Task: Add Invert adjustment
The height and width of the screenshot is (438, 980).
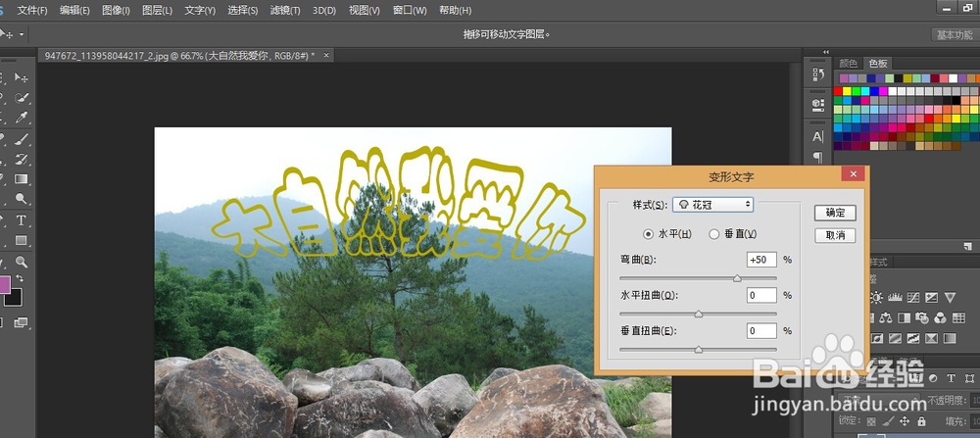Action: point(876,339)
